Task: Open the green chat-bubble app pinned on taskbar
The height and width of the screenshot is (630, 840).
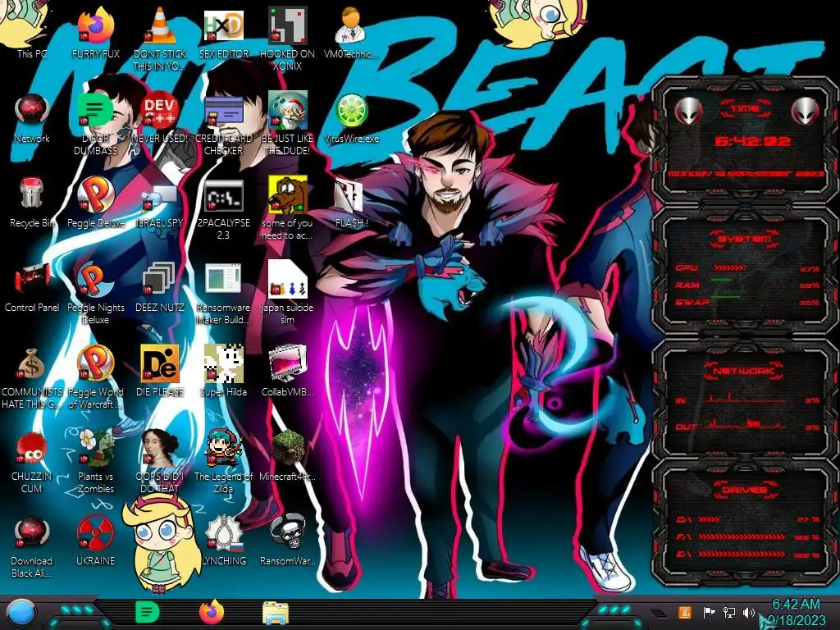Action: [x=147, y=612]
